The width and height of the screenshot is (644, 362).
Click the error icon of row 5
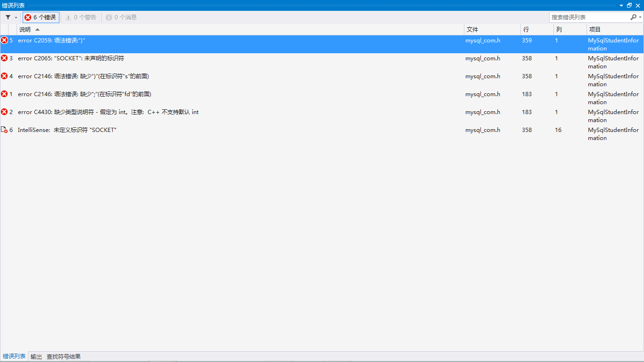(4, 40)
